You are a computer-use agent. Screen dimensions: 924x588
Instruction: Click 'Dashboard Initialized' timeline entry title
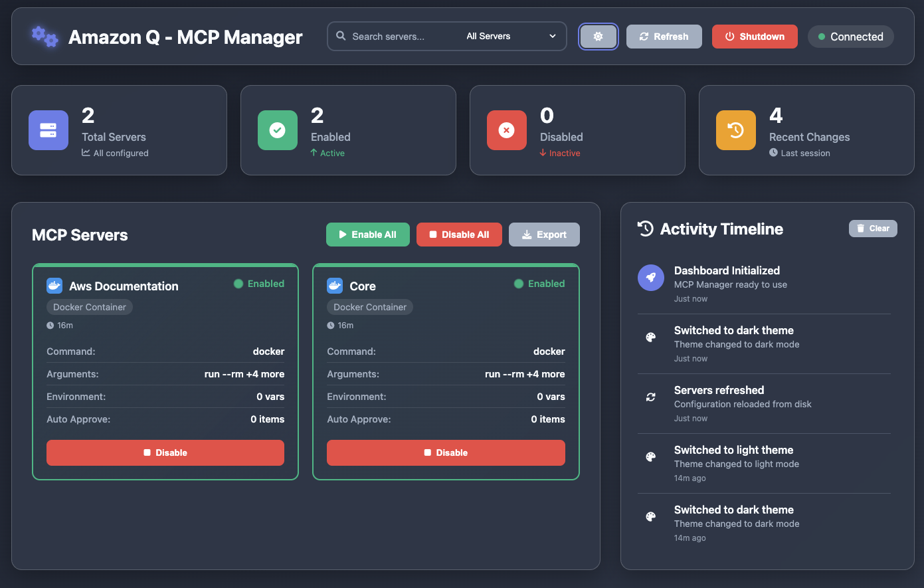click(x=727, y=270)
